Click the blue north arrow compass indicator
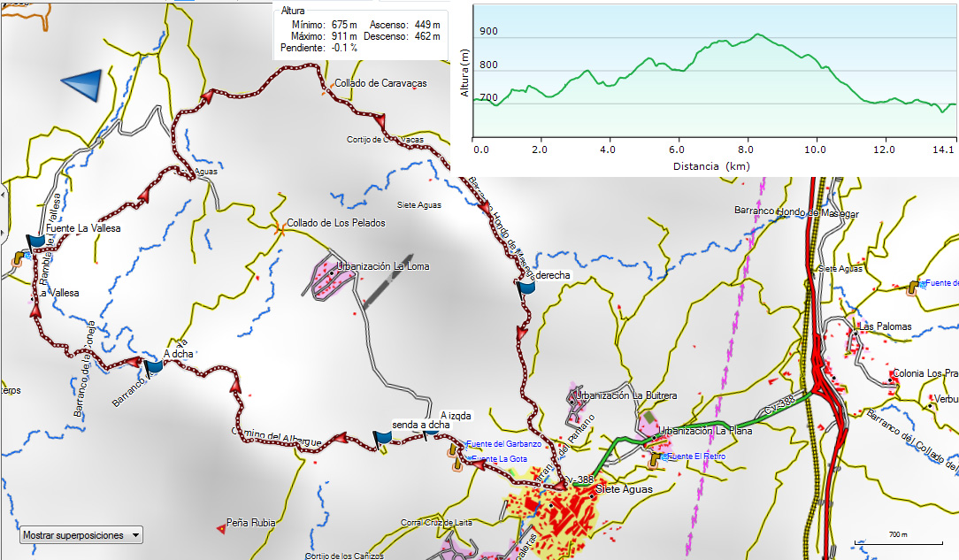The image size is (959, 560). [x=81, y=85]
